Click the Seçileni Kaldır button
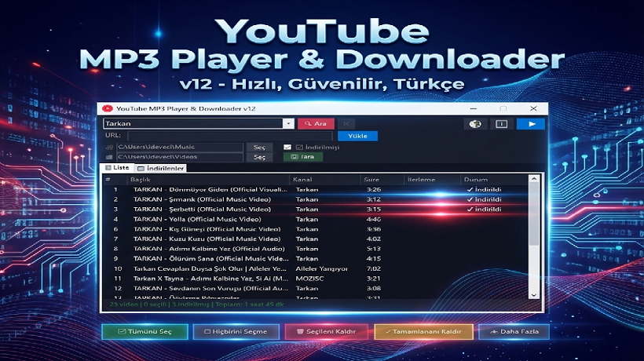 click(327, 331)
